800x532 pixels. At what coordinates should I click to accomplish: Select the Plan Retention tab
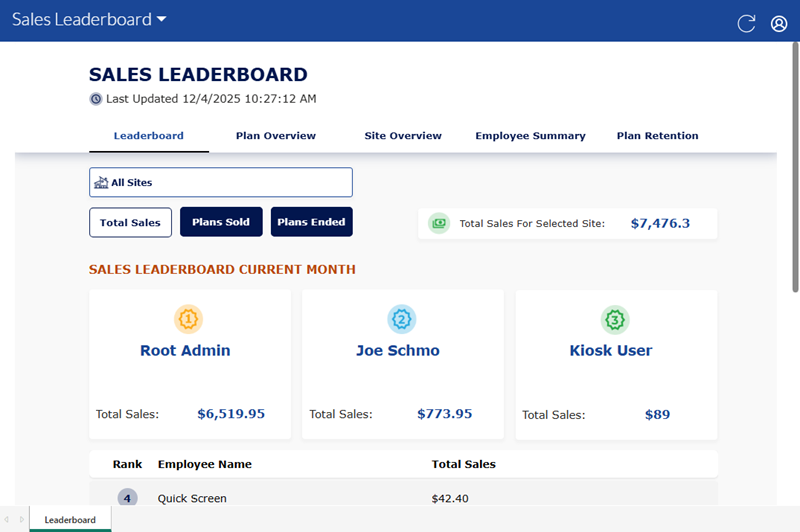click(657, 136)
